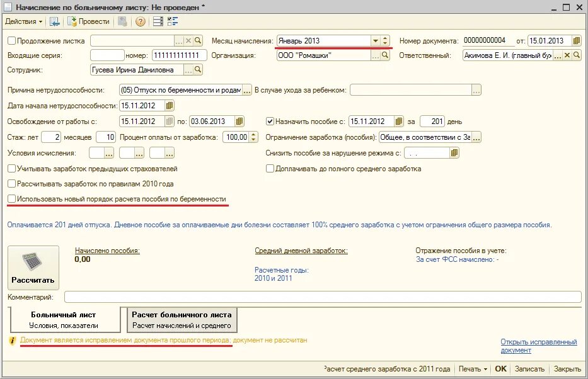Click the information icon near document status
Viewport: 588px width, 379px height.
tap(13, 341)
